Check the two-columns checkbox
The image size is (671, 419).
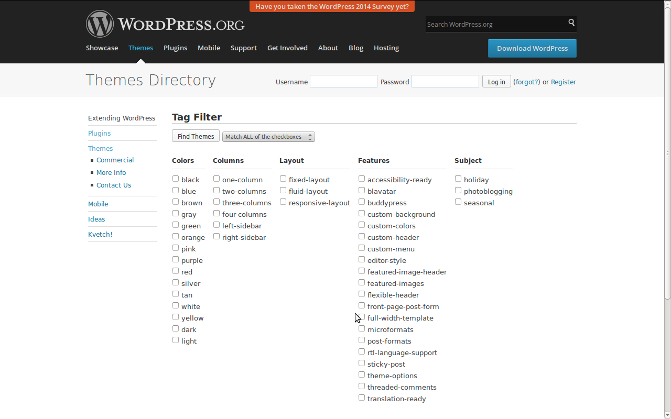[x=217, y=190]
